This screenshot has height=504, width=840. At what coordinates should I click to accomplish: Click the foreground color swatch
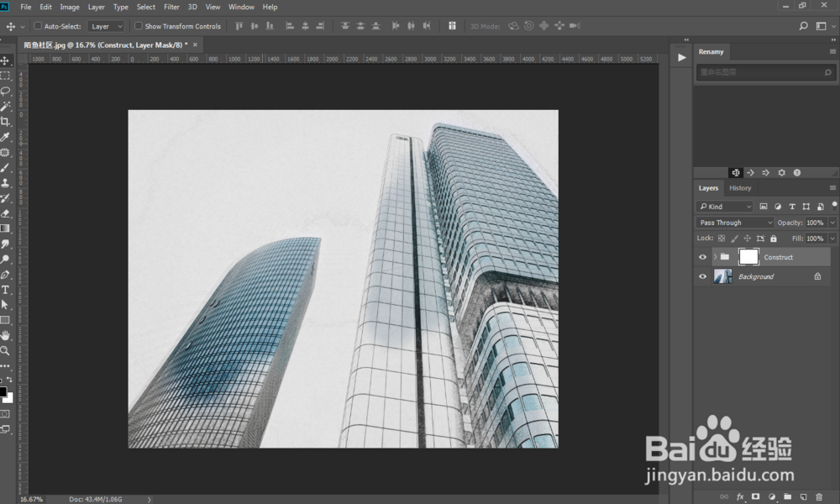click(3, 391)
